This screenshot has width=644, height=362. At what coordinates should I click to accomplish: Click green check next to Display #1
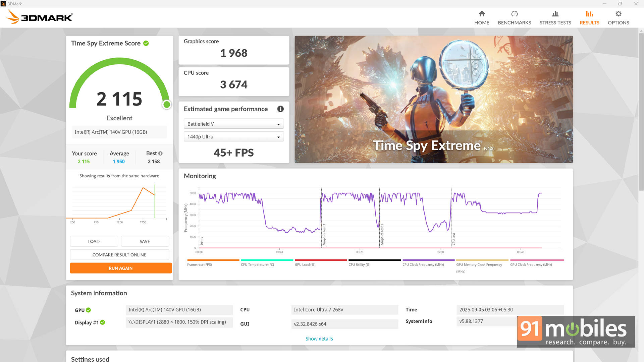pos(103,322)
